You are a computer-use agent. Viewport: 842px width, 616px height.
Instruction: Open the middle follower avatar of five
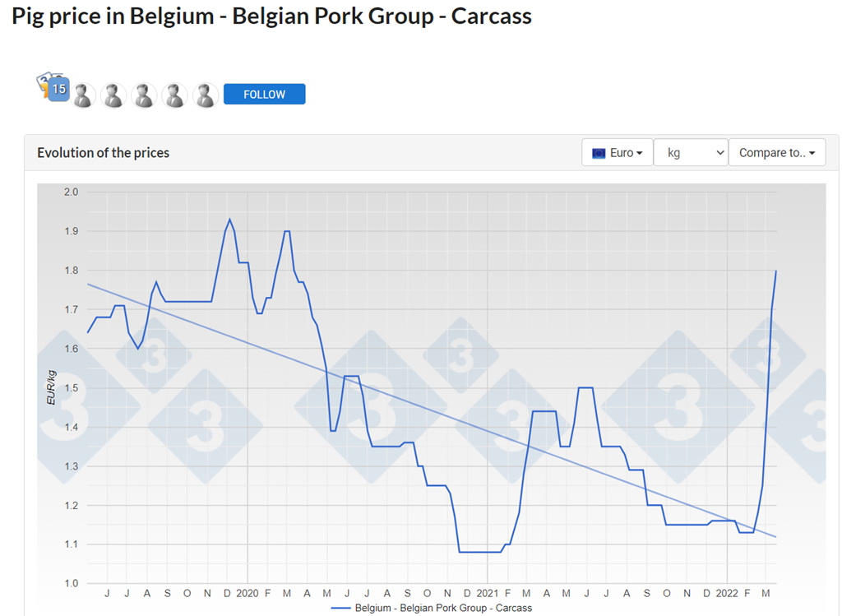point(144,95)
